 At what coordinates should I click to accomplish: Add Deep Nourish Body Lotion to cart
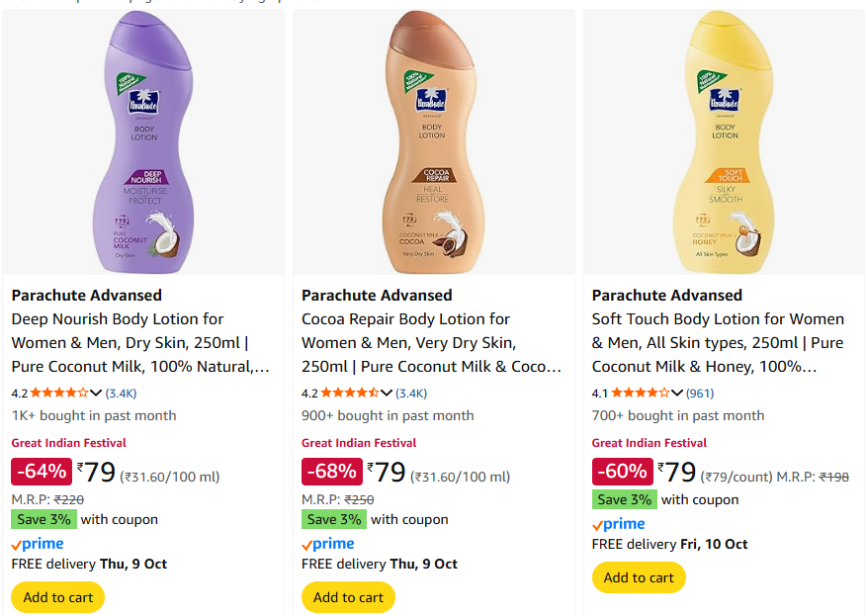click(x=57, y=597)
